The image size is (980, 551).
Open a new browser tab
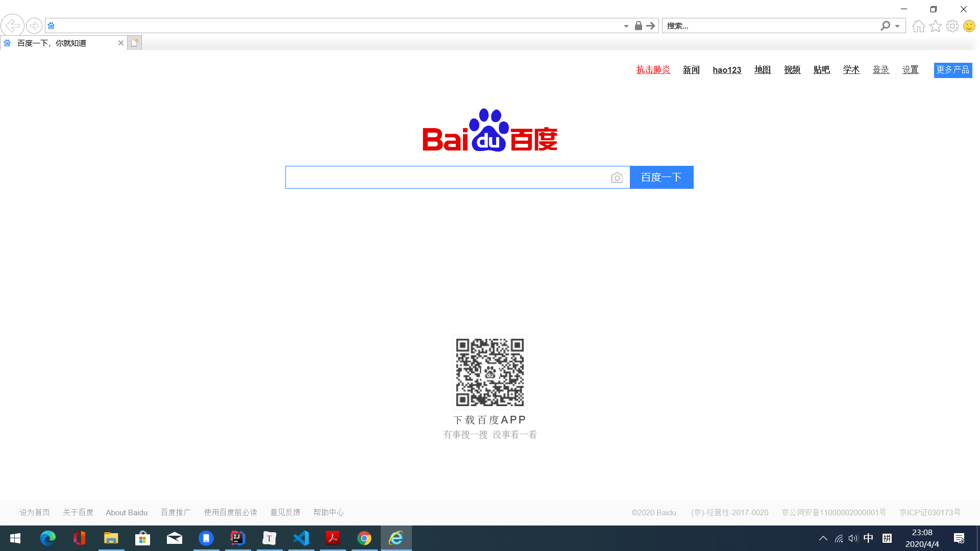pyautogui.click(x=134, y=43)
